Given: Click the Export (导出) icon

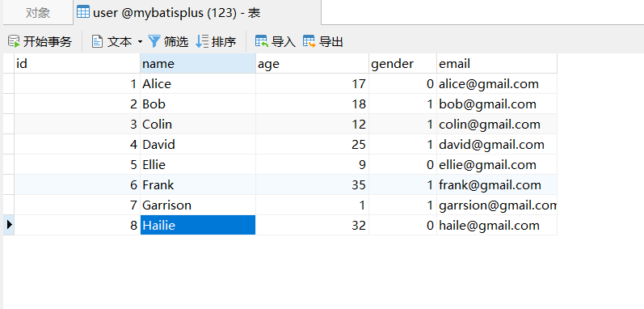Looking at the screenshot, I should coord(309,41).
